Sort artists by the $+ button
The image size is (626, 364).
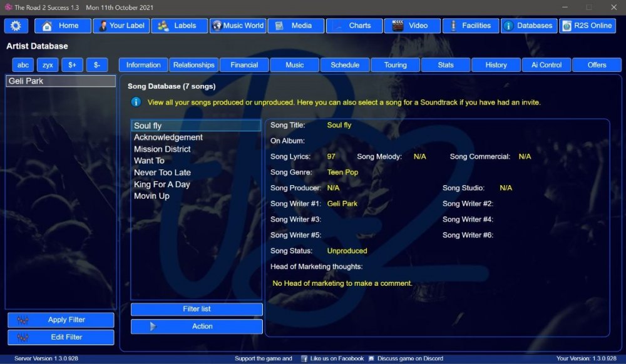[72, 65]
